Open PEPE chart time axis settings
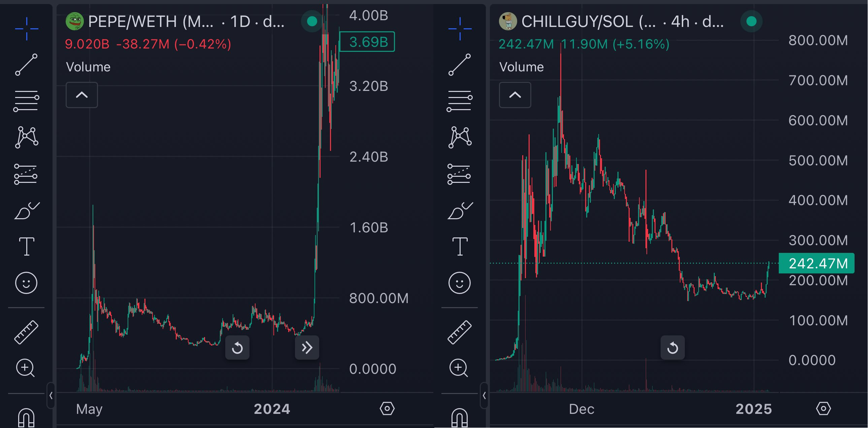The height and width of the screenshot is (428, 868). click(387, 409)
